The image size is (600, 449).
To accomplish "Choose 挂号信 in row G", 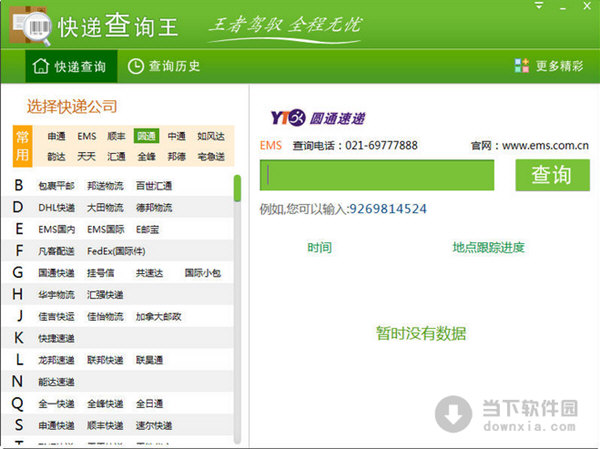I will pos(101,273).
